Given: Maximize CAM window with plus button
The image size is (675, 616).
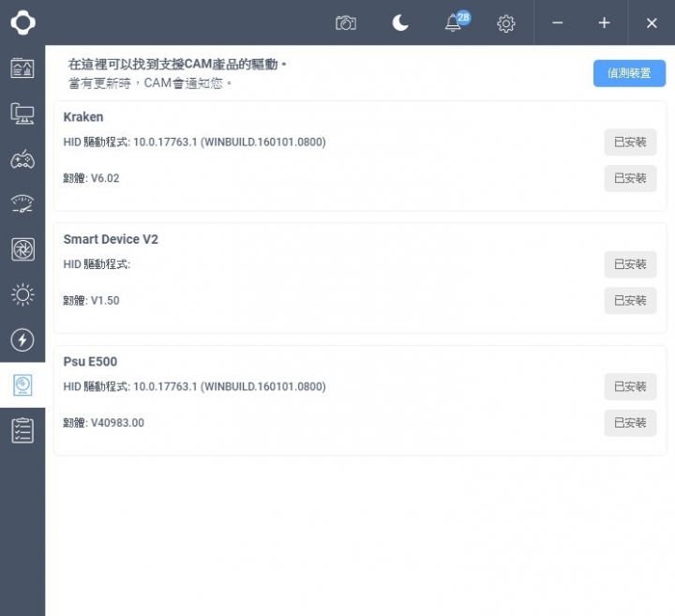Looking at the screenshot, I should [x=605, y=23].
